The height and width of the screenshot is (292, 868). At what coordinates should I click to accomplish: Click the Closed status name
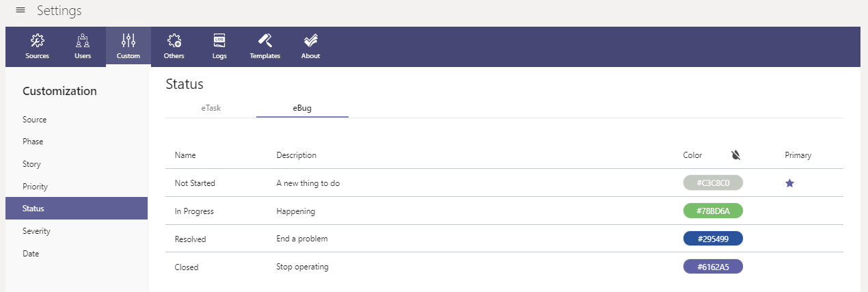[x=187, y=267]
